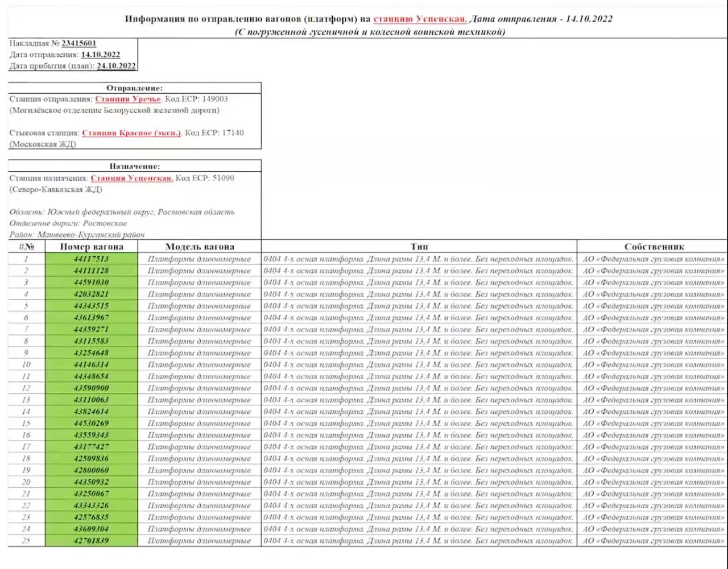The width and height of the screenshot is (728, 569).
Task: Select wagon number 44117513 in row 1
Action: [93, 258]
